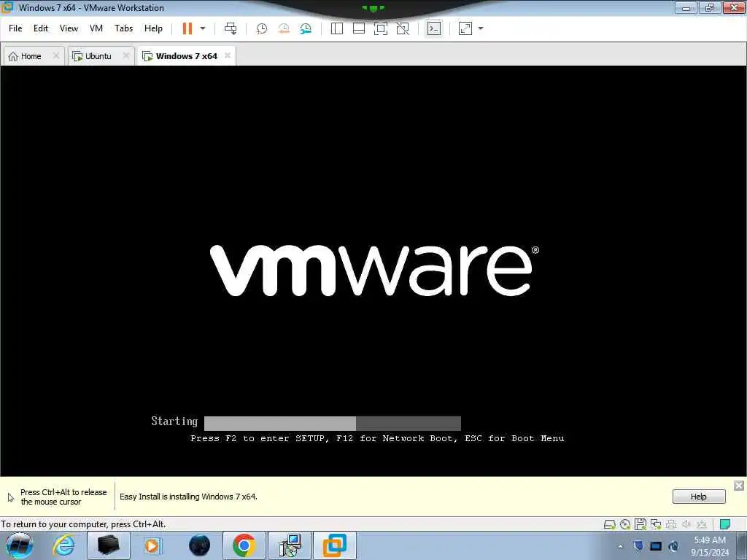The width and height of the screenshot is (747, 560).
Task: Enter full screen mode
Action: tap(381, 28)
